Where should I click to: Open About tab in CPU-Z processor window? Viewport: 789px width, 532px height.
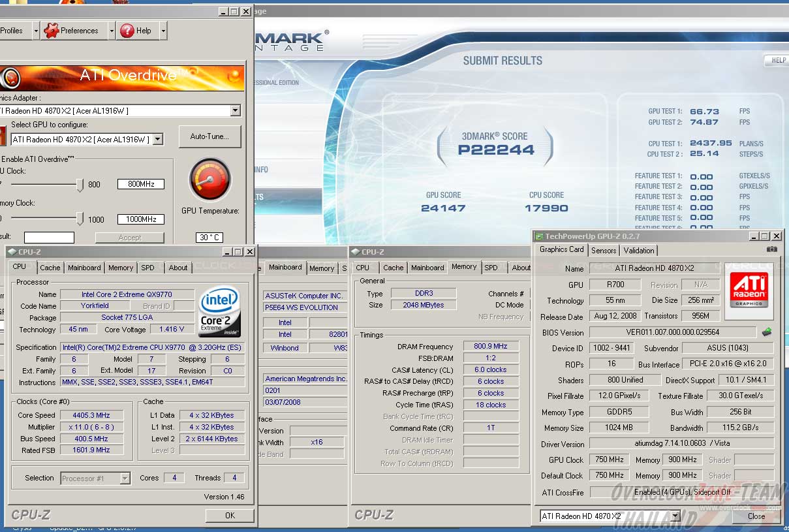[178, 268]
